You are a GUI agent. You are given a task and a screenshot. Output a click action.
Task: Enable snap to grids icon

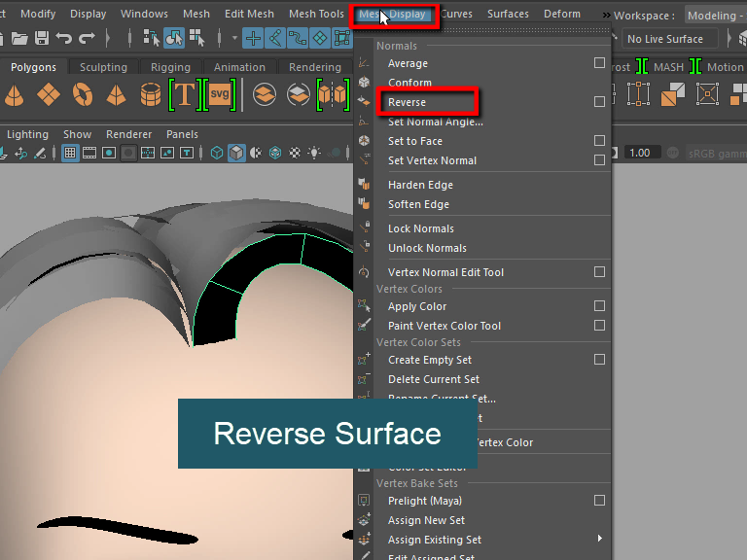click(x=253, y=38)
